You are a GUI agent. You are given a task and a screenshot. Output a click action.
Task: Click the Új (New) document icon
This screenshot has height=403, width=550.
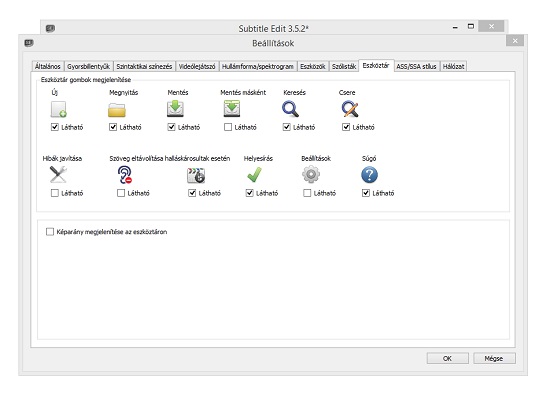click(x=59, y=109)
